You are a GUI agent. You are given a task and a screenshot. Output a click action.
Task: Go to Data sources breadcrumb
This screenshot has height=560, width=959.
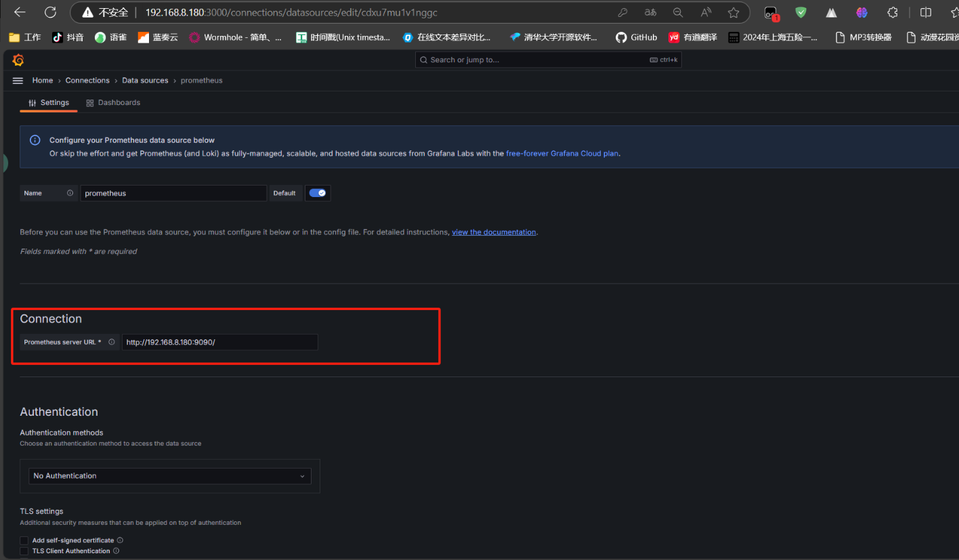tap(145, 81)
